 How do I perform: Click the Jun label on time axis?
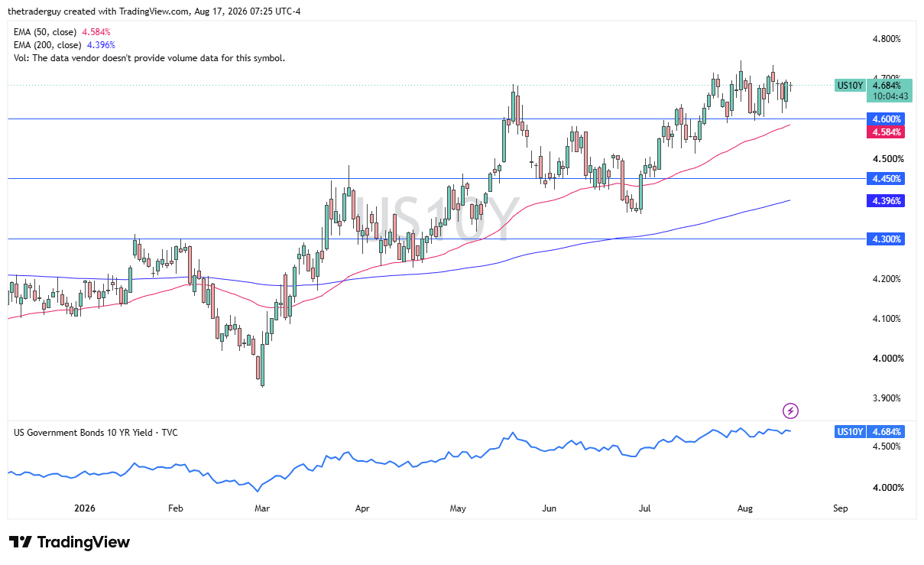pyautogui.click(x=548, y=508)
